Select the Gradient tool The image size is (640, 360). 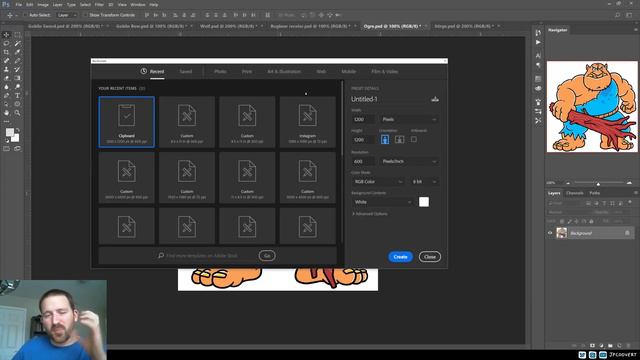click(17, 78)
